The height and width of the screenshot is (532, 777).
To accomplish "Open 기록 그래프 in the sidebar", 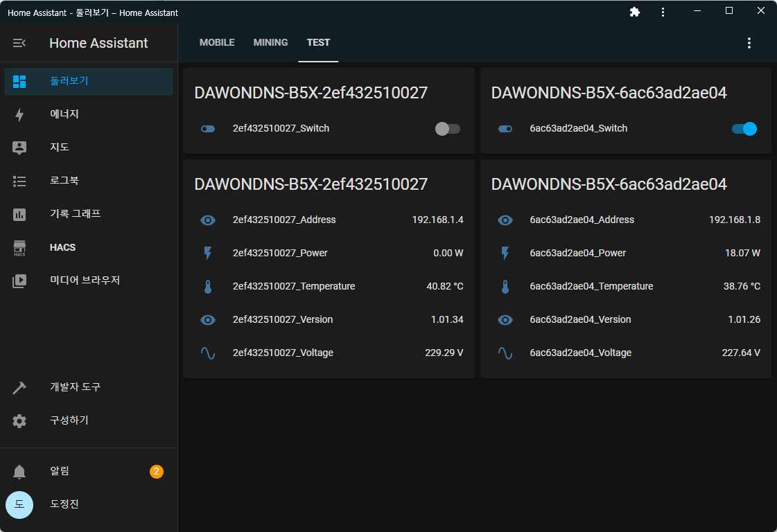I will pos(89,214).
